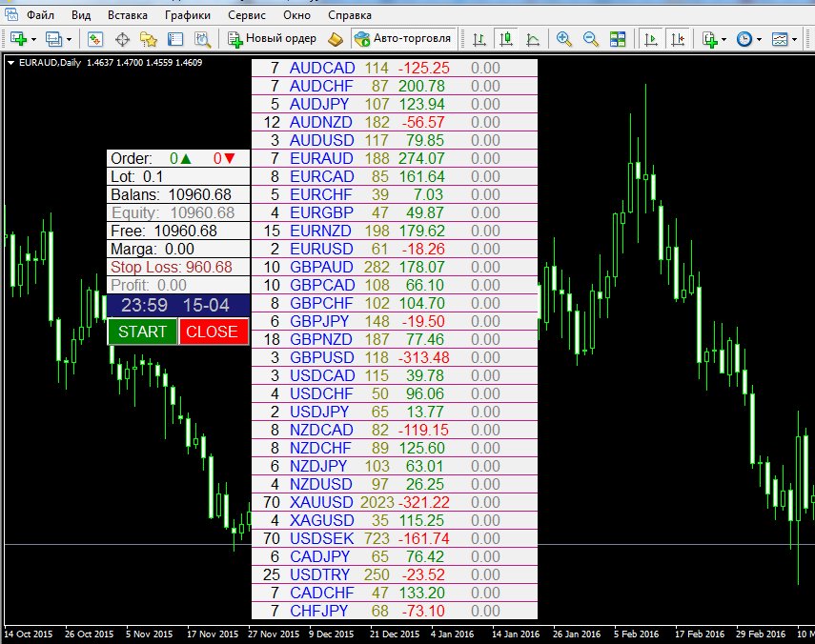Viewport: 815px width, 644px height.
Task: Click the -313.48 value for GBPUSD
Action: (x=423, y=357)
